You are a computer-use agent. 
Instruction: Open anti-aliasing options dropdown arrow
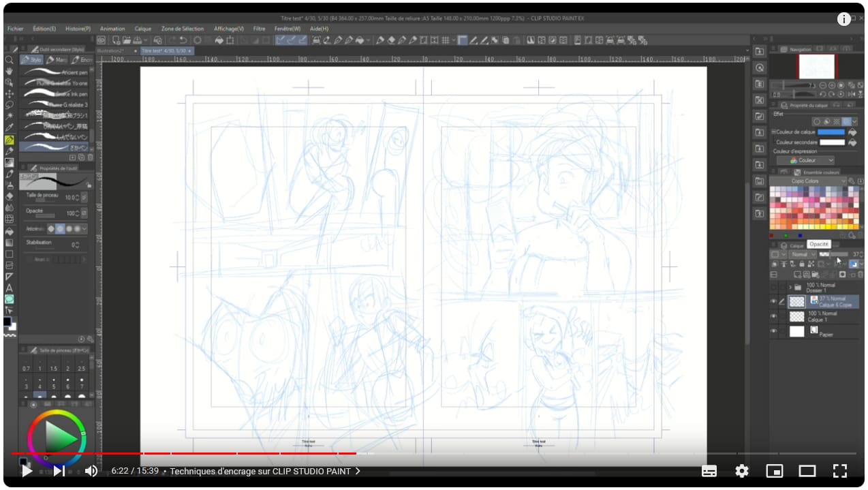click(x=85, y=229)
